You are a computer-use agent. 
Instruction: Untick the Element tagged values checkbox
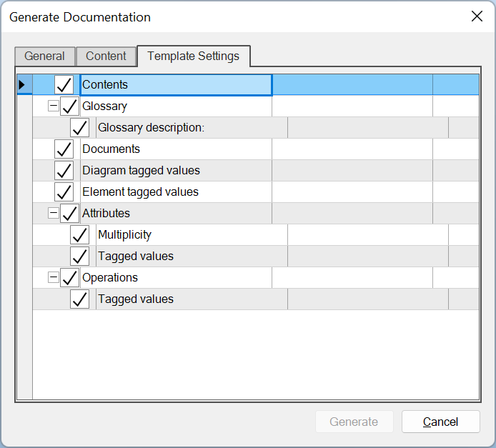[x=64, y=192]
